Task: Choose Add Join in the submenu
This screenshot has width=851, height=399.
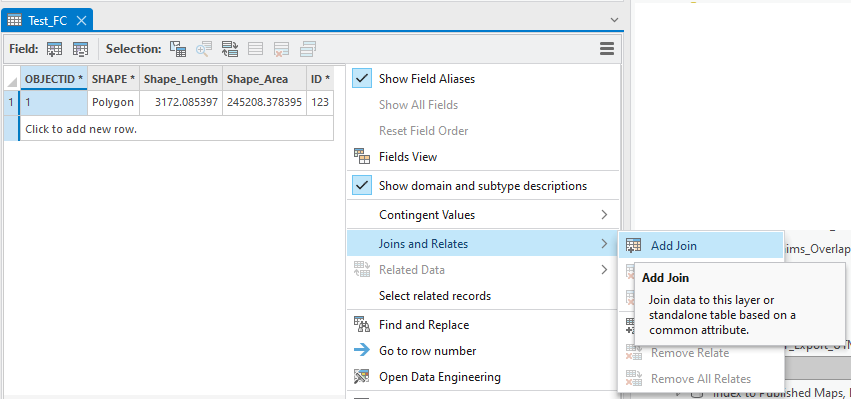Action: [x=701, y=245]
